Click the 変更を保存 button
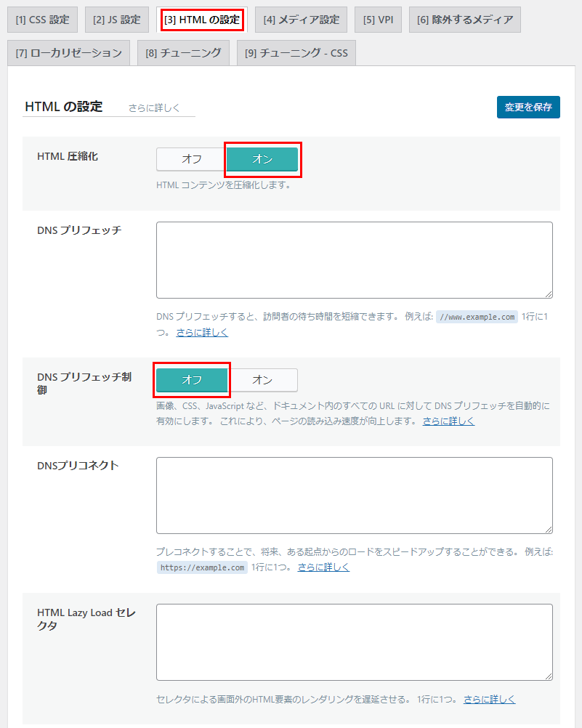Image resolution: width=582 pixels, height=728 pixels. (x=528, y=107)
